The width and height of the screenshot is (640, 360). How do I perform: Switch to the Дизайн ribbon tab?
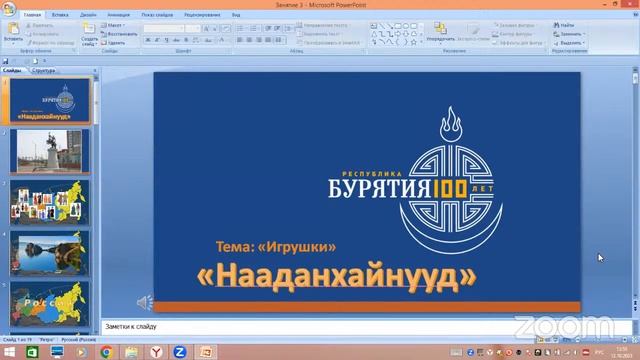tap(88, 15)
